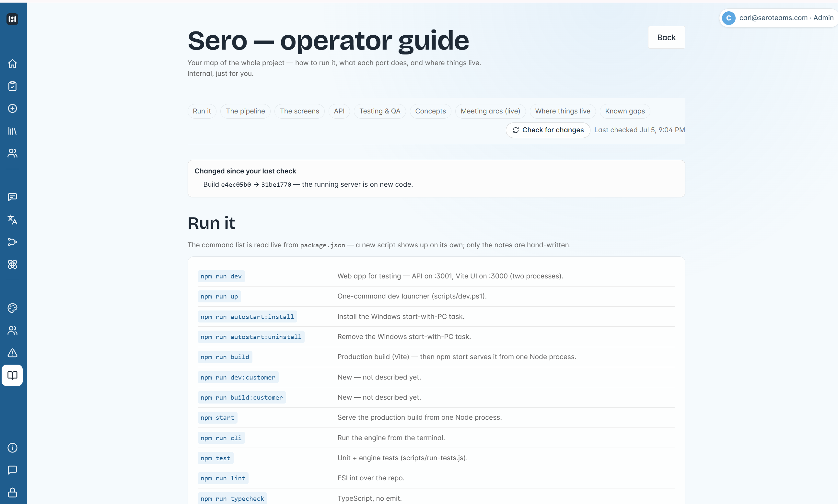Click 'Unit + engine tests' description

click(402, 458)
